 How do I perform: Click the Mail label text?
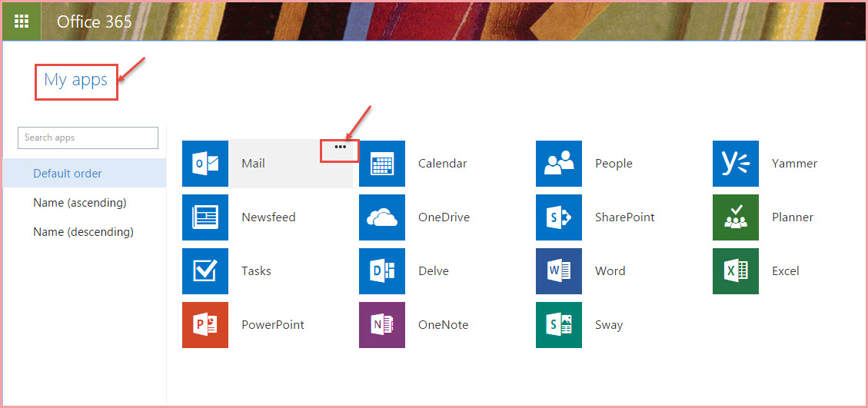(x=253, y=164)
